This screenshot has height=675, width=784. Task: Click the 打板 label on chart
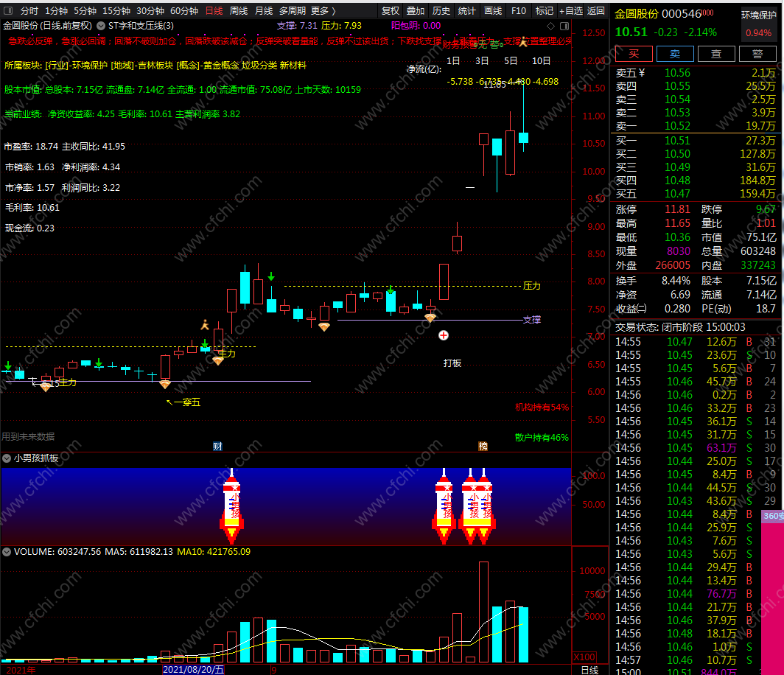click(452, 363)
